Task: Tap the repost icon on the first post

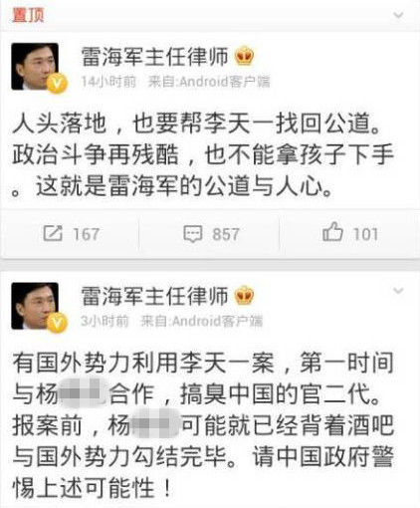Action: [x=53, y=233]
